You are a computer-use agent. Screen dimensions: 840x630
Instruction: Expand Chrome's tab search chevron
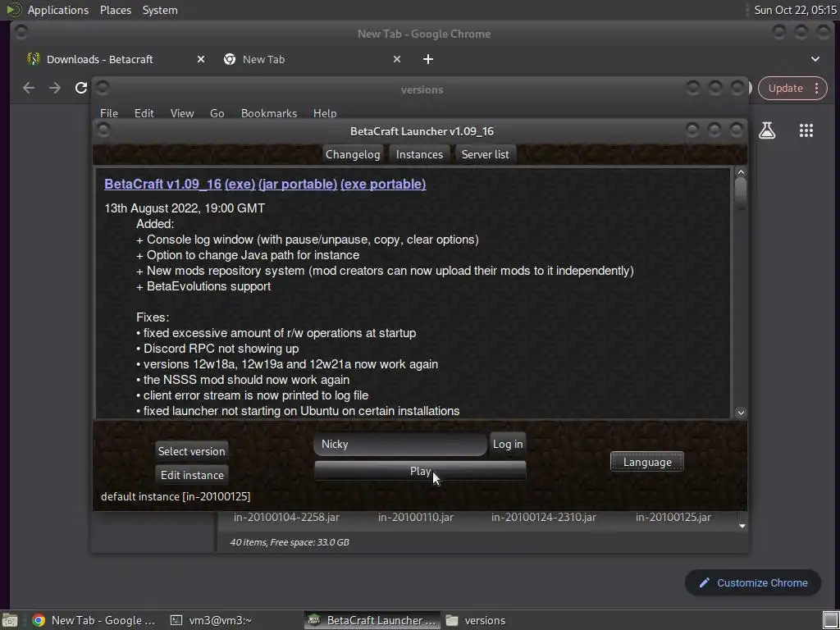[x=815, y=59]
